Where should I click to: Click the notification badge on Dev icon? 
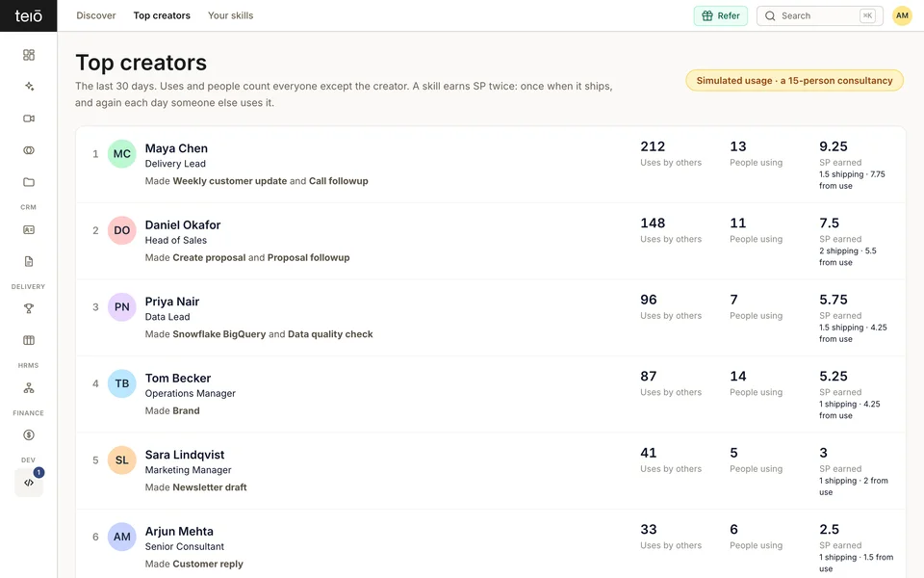pyautogui.click(x=38, y=472)
